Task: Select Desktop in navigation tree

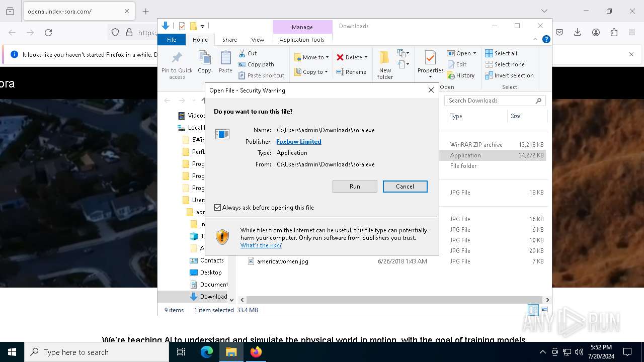Action: 211,273
